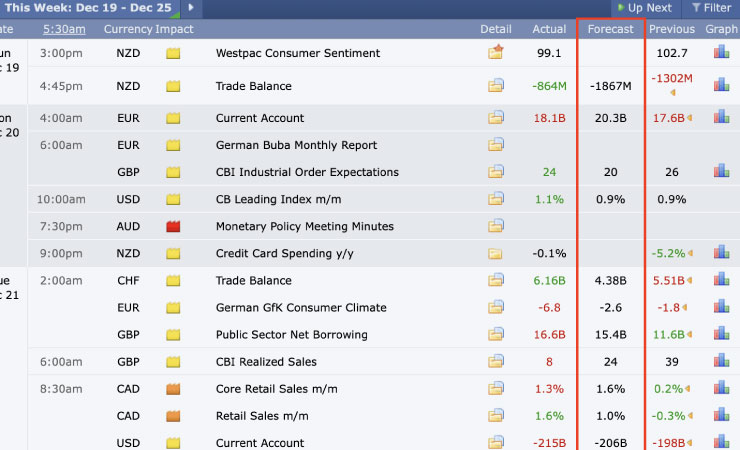740x450 pixels.
Task: Open detail folder for NZD Trade Balance
Action: (x=496, y=85)
